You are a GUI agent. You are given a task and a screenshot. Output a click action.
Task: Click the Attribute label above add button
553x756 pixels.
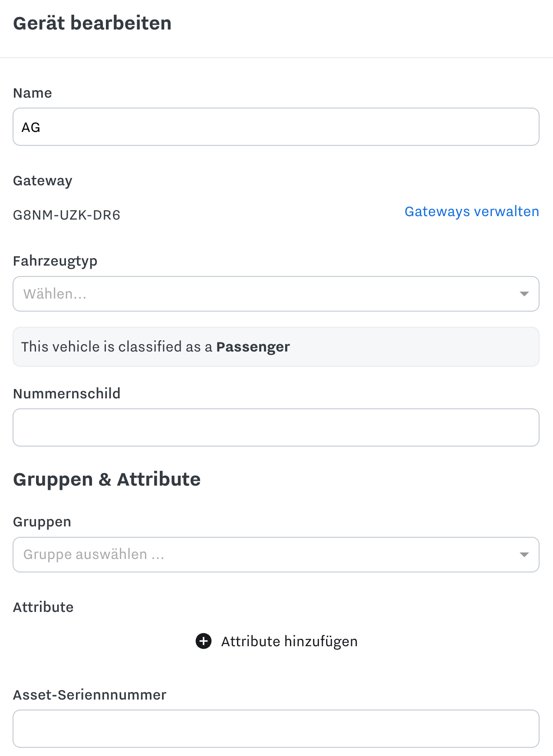[x=43, y=607]
